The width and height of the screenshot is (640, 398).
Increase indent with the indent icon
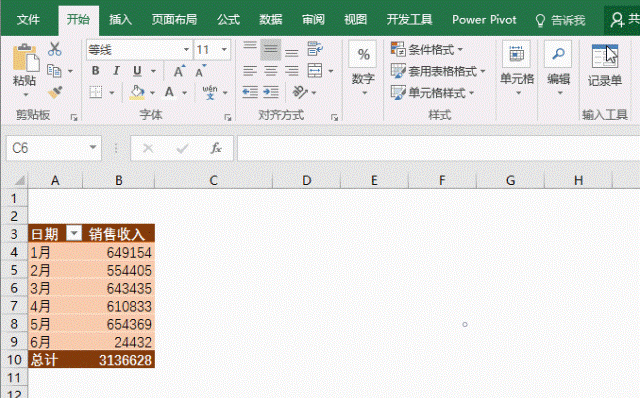(x=271, y=92)
